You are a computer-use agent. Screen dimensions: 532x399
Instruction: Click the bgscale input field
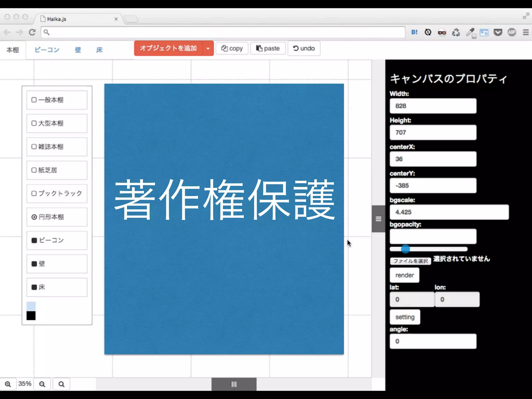(449, 212)
